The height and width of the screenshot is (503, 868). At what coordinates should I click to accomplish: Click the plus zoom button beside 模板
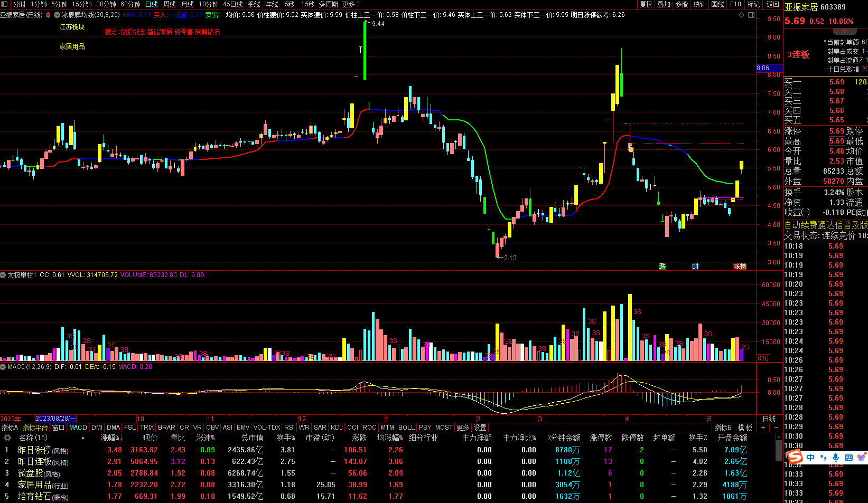click(x=763, y=428)
